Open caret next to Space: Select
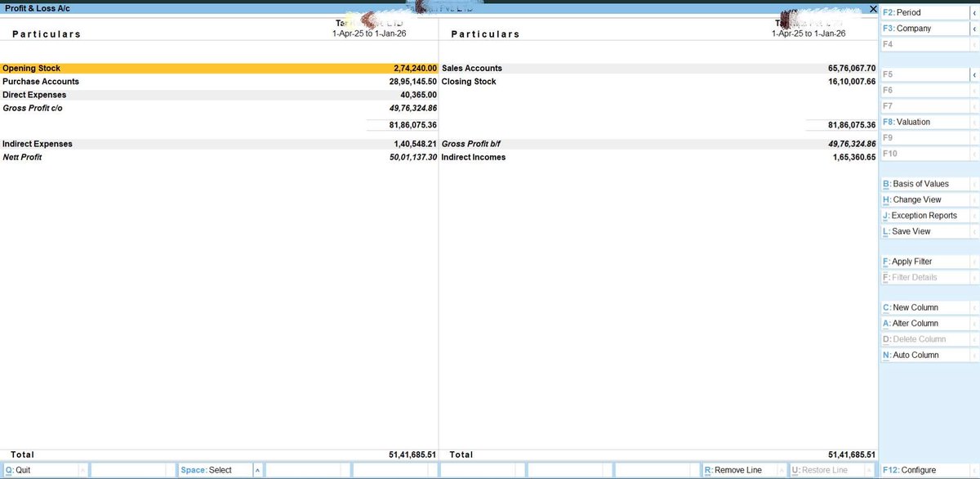980x479 pixels. [x=257, y=470]
